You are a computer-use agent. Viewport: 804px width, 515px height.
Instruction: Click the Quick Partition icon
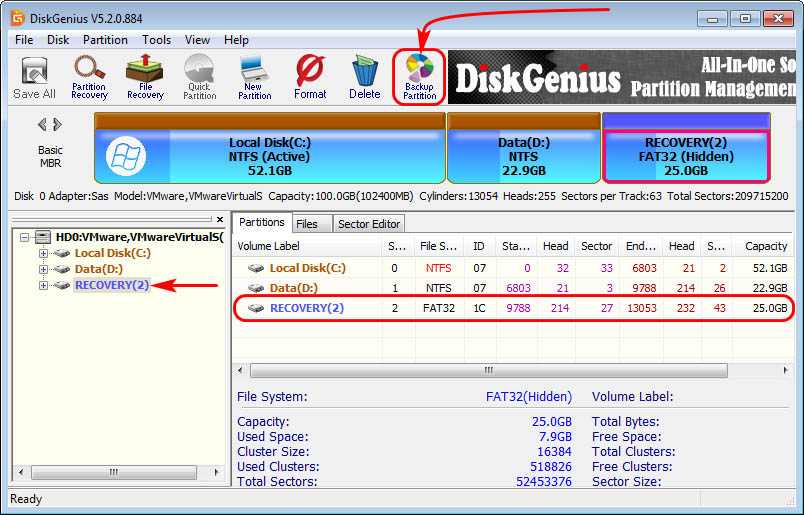coord(199,77)
